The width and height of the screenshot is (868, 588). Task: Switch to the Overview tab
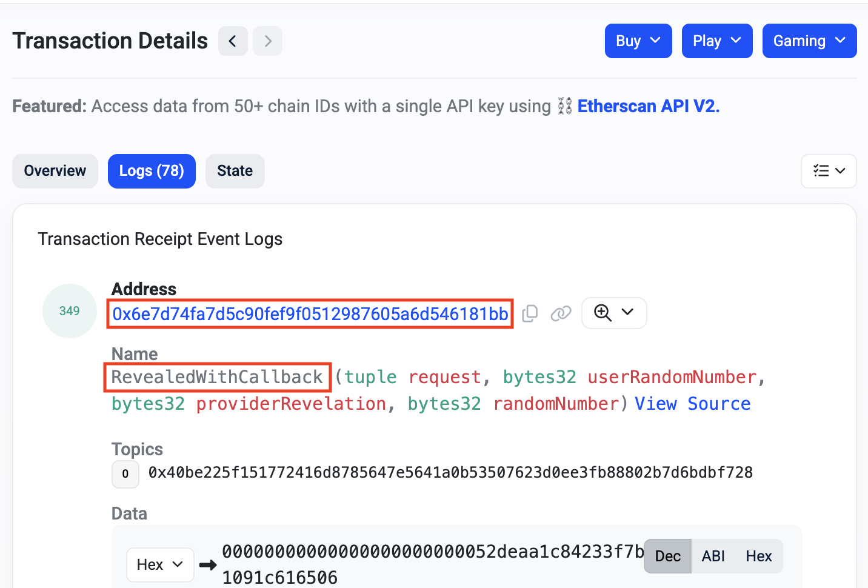click(55, 171)
